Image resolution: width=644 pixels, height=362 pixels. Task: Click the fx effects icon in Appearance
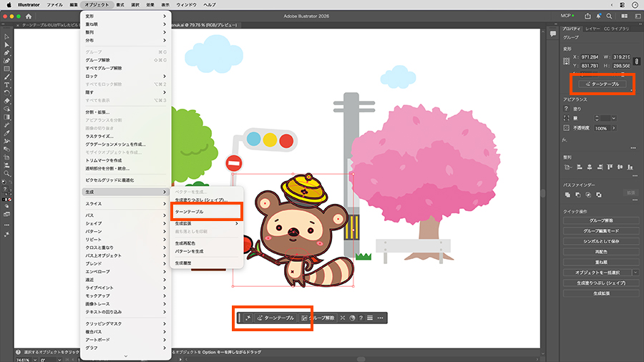[x=565, y=140]
